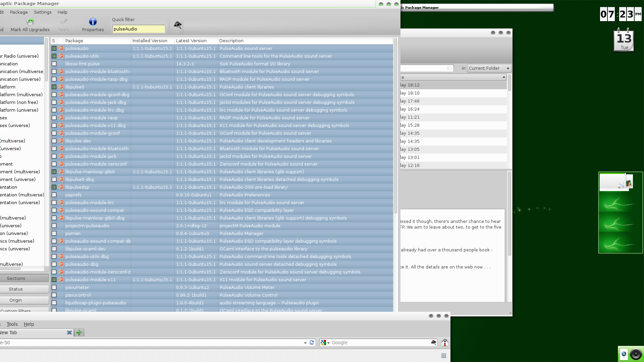The width and height of the screenshot is (644, 362).
Task: Open the Google search engine selector dropdown
Action: coord(326,343)
